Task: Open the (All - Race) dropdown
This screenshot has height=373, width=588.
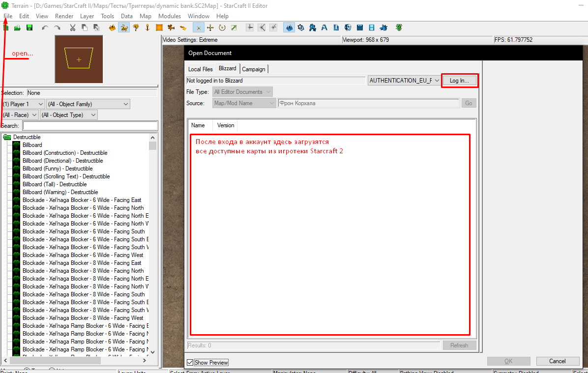Action: pos(20,115)
